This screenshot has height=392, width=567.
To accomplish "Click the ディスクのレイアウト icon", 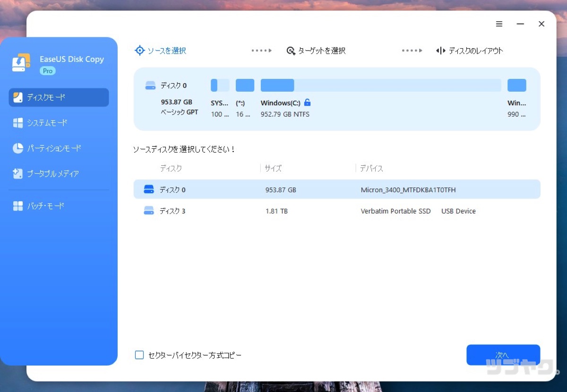I will [440, 51].
